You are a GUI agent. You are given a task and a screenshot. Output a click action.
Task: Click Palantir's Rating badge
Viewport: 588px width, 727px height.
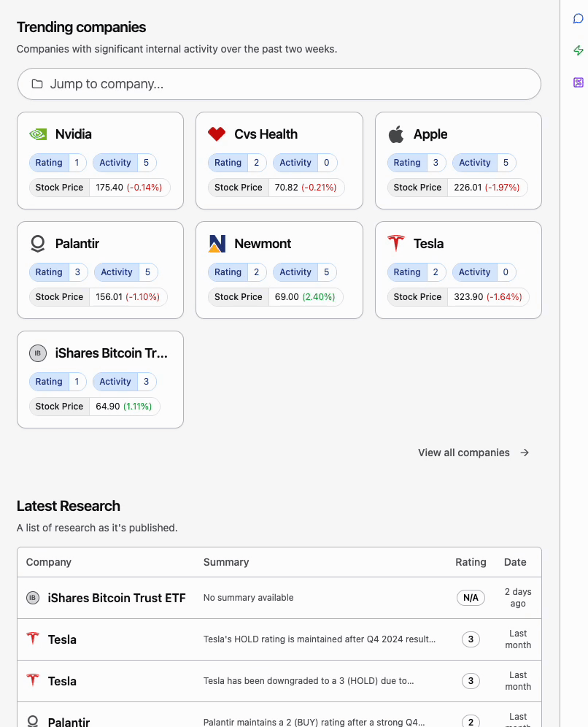[58, 272]
